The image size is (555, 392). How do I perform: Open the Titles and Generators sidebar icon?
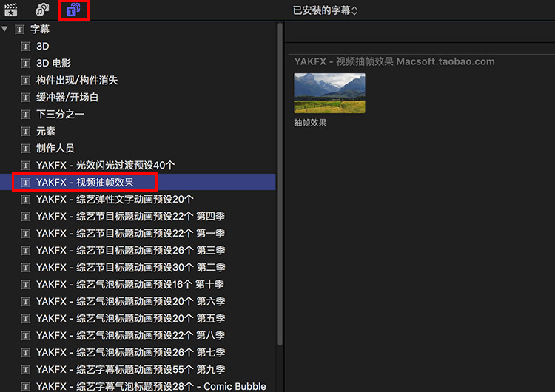click(x=73, y=10)
